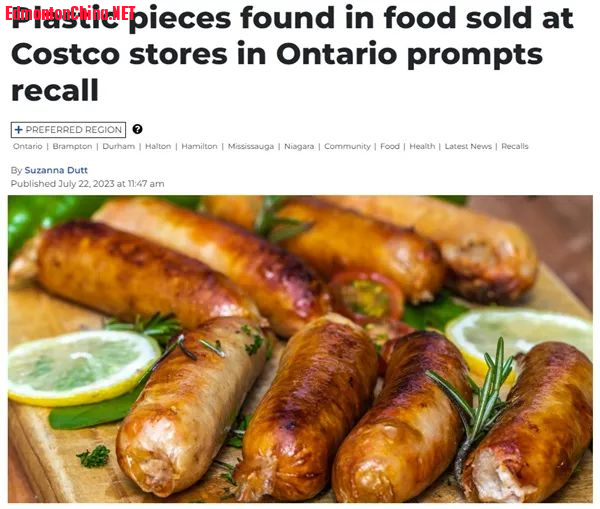Open the Brampton region link
Viewport: 600px width, 509px height.
(x=72, y=146)
